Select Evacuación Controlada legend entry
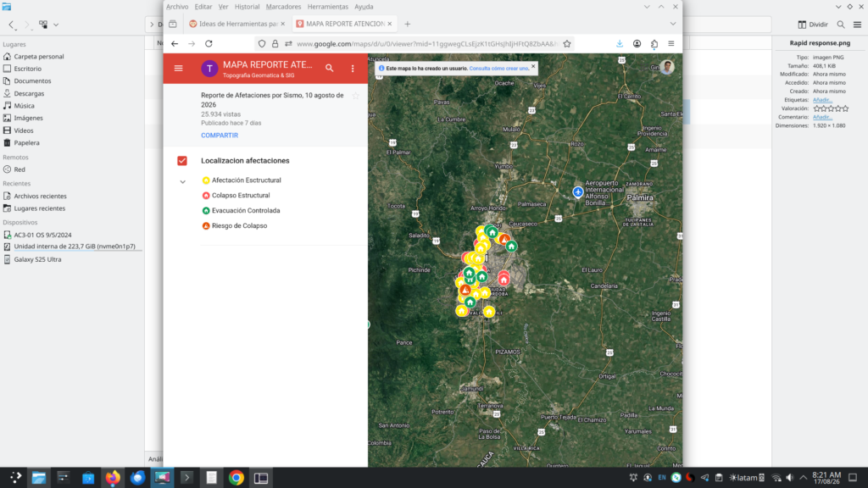Screen dimensions: 868x488 [241, 211]
